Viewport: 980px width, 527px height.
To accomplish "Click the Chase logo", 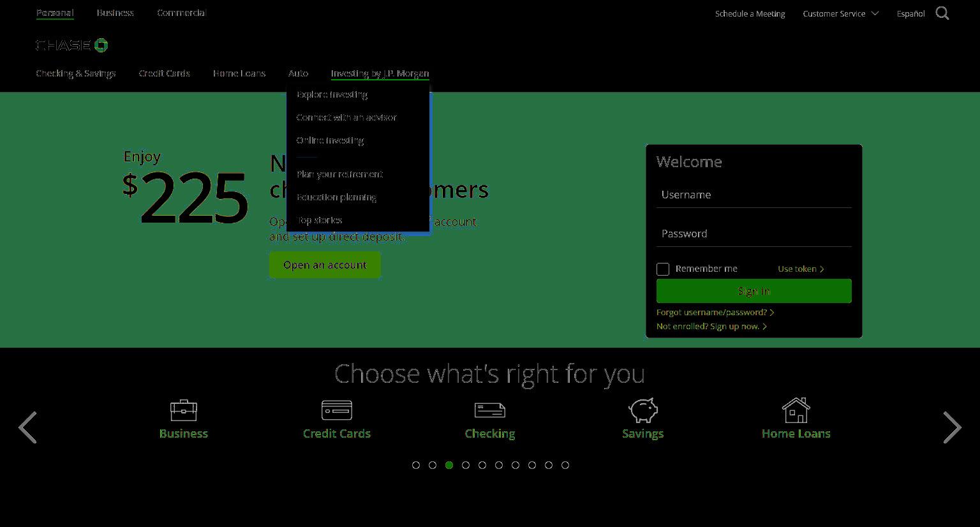I will [x=72, y=45].
